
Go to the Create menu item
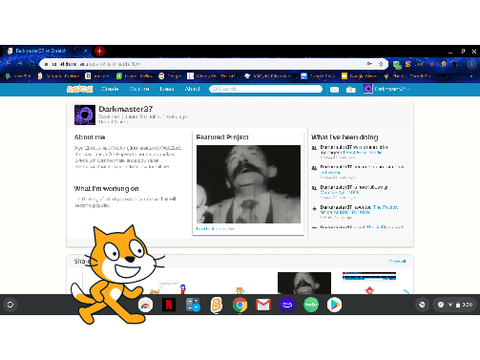point(110,89)
